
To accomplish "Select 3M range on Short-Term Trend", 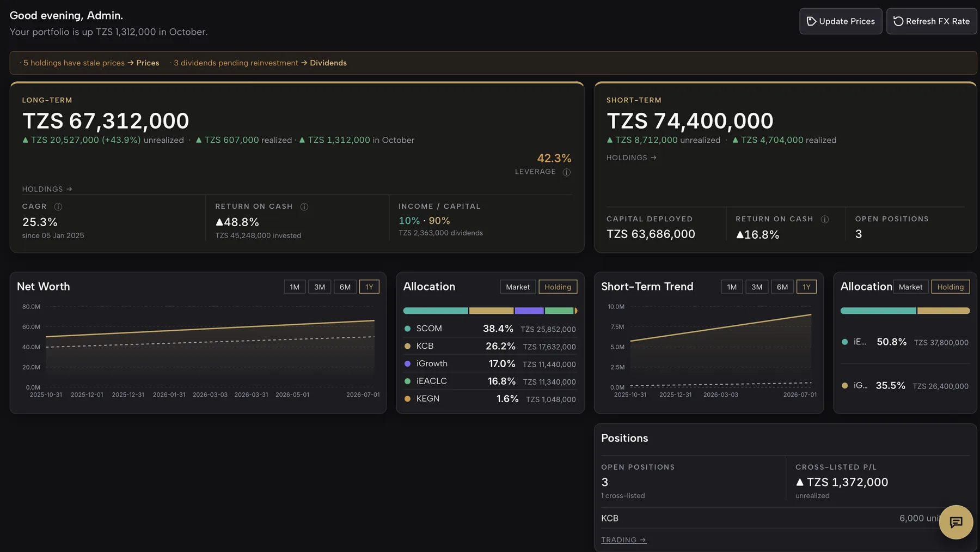I will tap(757, 287).
